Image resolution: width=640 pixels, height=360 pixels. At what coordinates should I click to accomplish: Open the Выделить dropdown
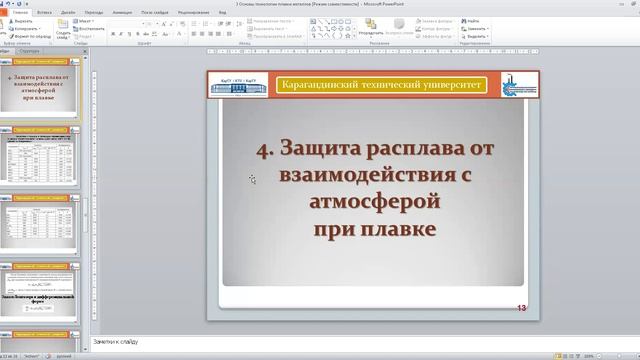[475, 37]
